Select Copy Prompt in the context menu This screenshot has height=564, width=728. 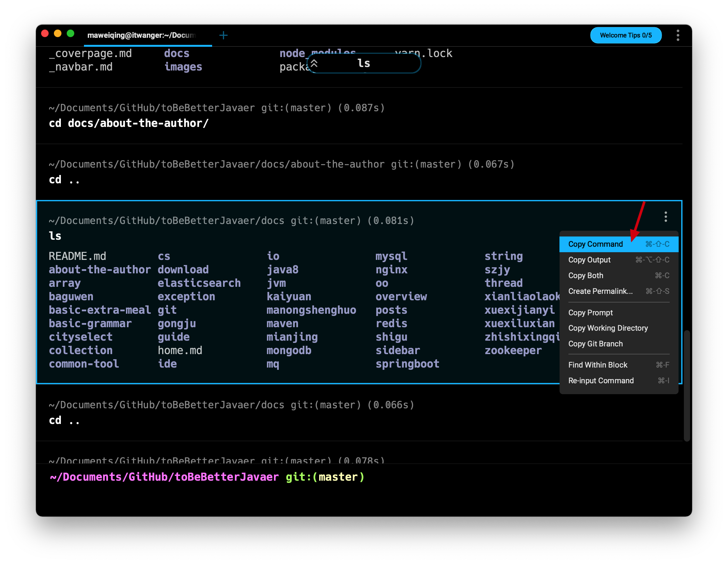click(590, 312)
